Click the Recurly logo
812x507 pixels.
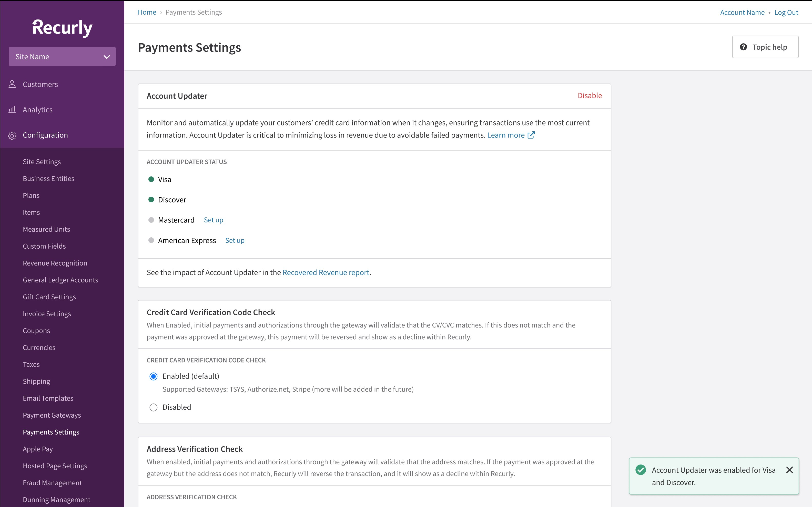(62, 28)
